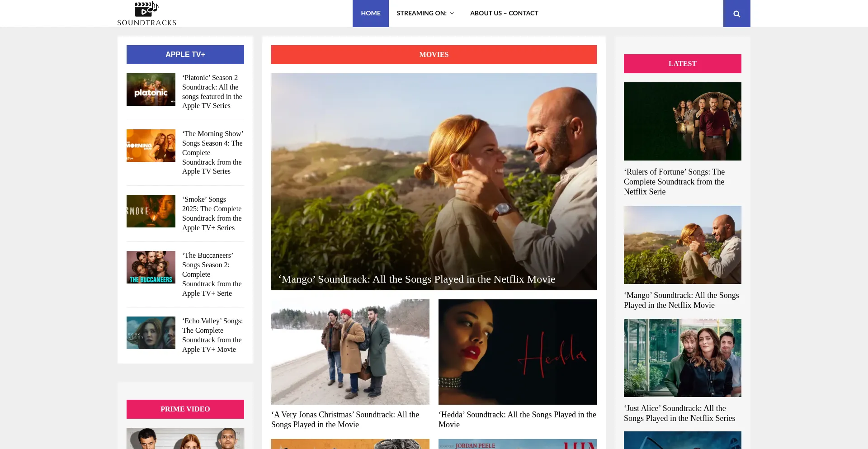The height and width of the screenshot is (449, 868).
Task: Open About Us – Contact page
Action: pyautogui.click(x=504, y=13)
